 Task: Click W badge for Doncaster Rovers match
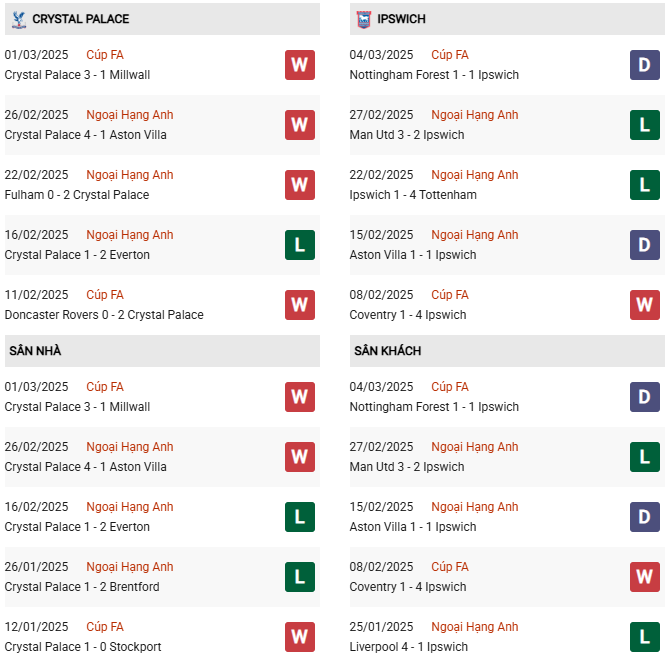299,305
